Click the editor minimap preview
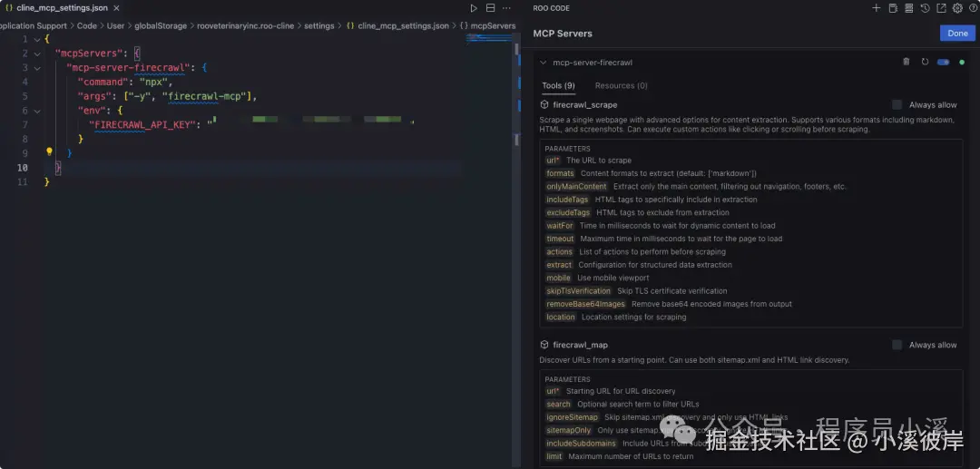The image size is (980, 469). tap(489, 39)
